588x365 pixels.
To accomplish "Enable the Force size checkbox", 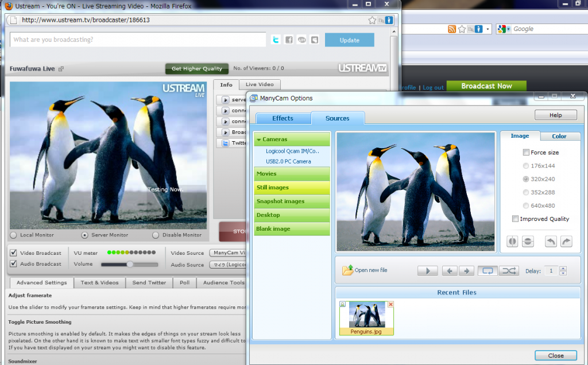I will [x=526, y=153].
